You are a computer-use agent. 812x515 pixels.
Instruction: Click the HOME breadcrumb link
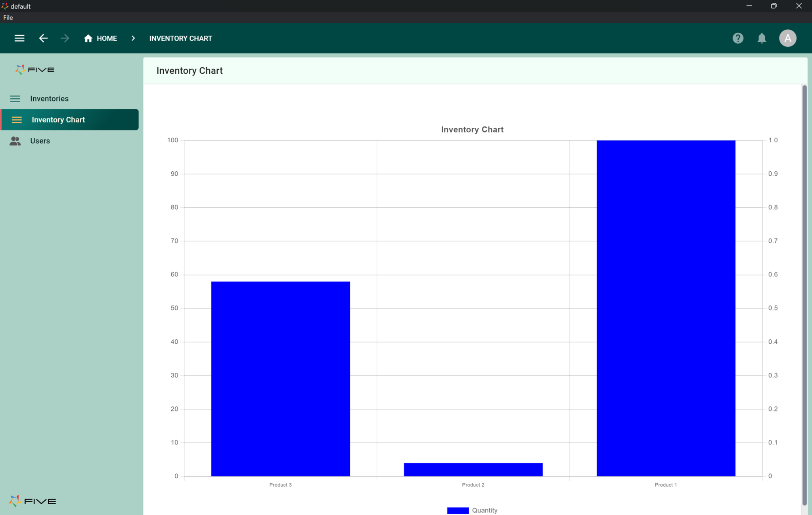(x=106, y=38)
